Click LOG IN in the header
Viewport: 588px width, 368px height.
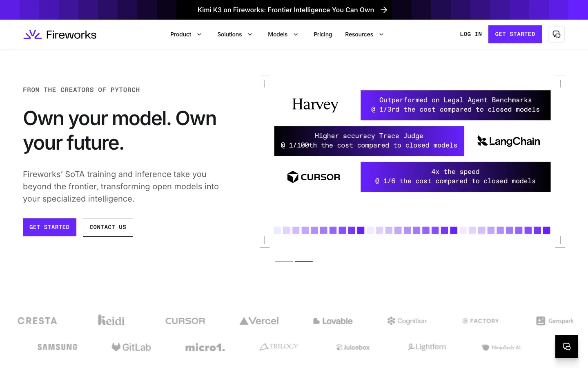471,34
